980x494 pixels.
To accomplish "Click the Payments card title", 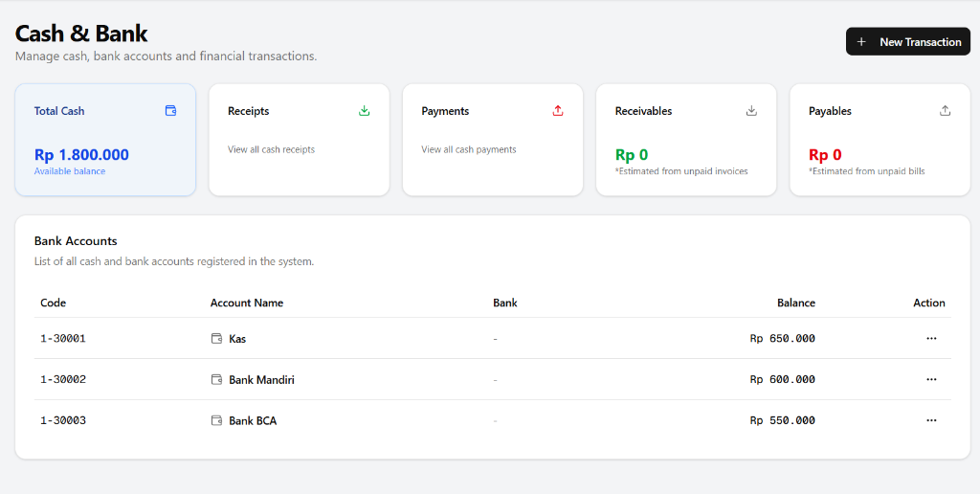I will pyautogui.click(x=445, y=111).
